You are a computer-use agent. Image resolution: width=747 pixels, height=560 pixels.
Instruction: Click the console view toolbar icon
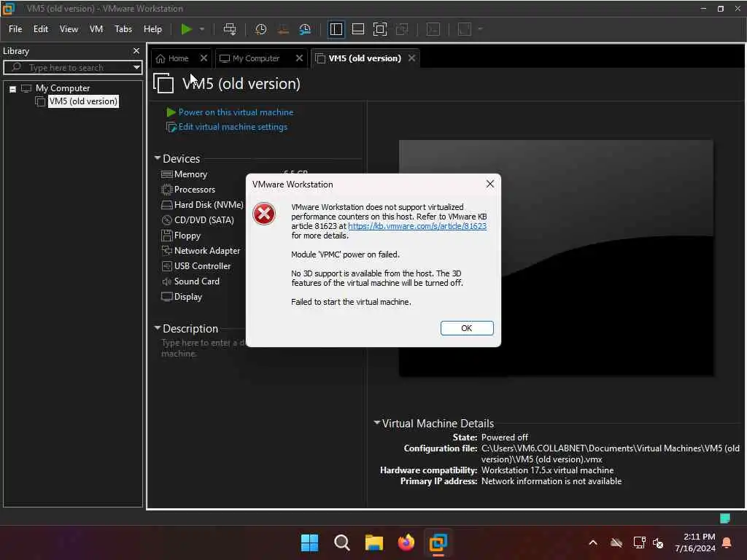pyautogui.click(x=433, y=29)
